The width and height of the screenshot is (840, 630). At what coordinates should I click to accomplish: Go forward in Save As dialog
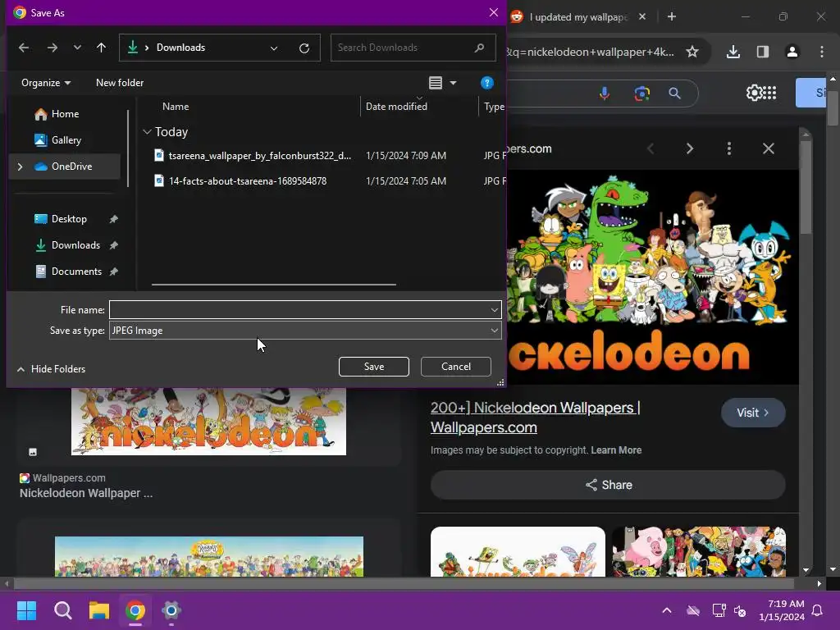point(52,48)
